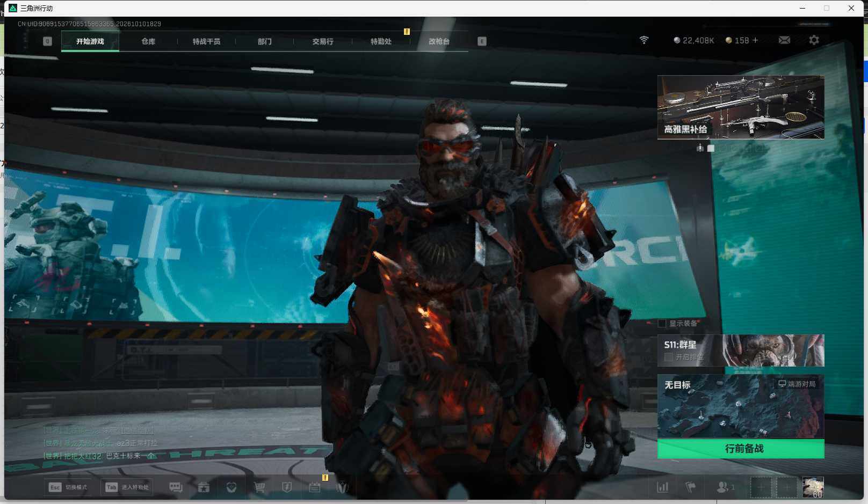Toggle the 显示装备 show equipment checkbox
868x504 pixels.
pos(662,324)
